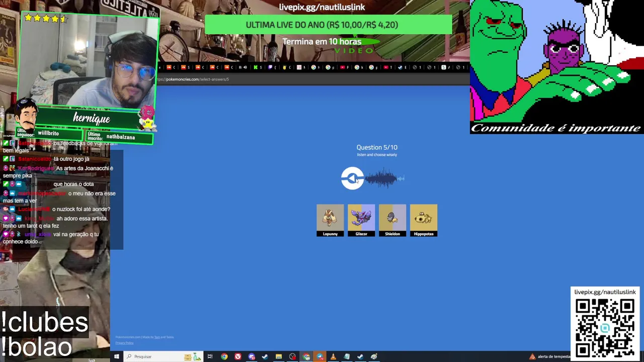Click the 'wiillbrito' last follower name
644x362 pixels.
(x=48, y=133)
